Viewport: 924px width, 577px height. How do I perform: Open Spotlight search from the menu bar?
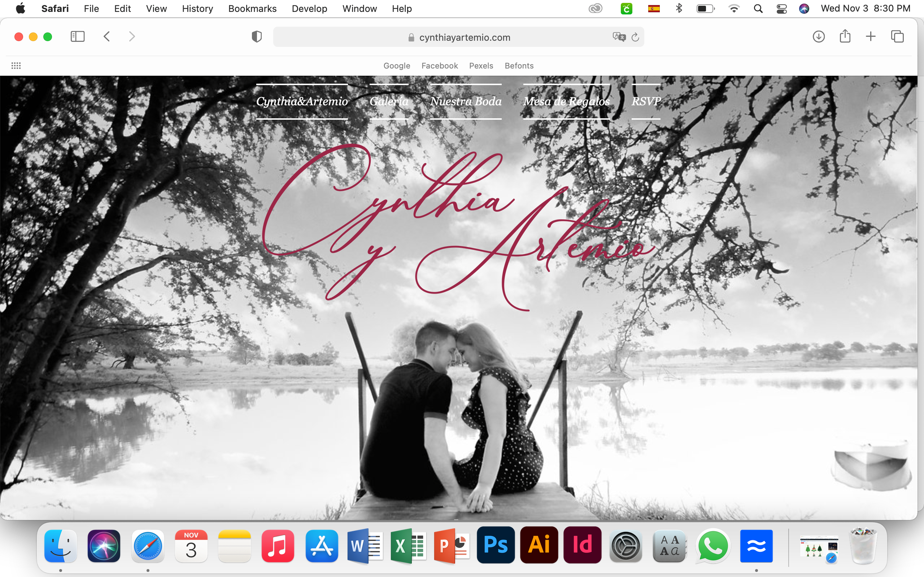click(758, 8)
